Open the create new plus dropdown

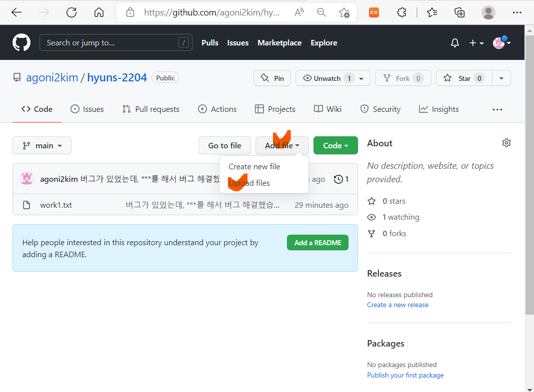pyautogui.click(x=476, y=43)
